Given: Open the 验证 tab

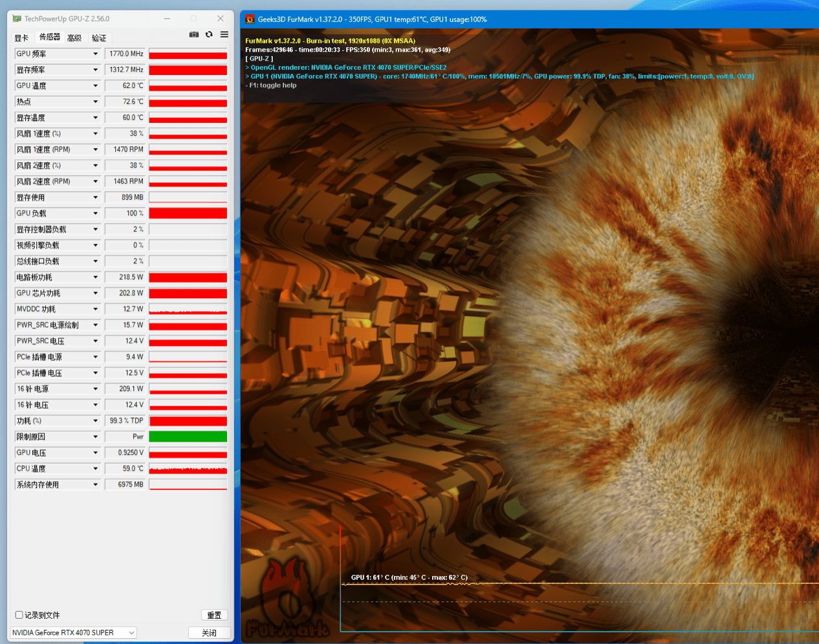Looking at the screenshot, I should pyautogui.click(x=99, y=38).
